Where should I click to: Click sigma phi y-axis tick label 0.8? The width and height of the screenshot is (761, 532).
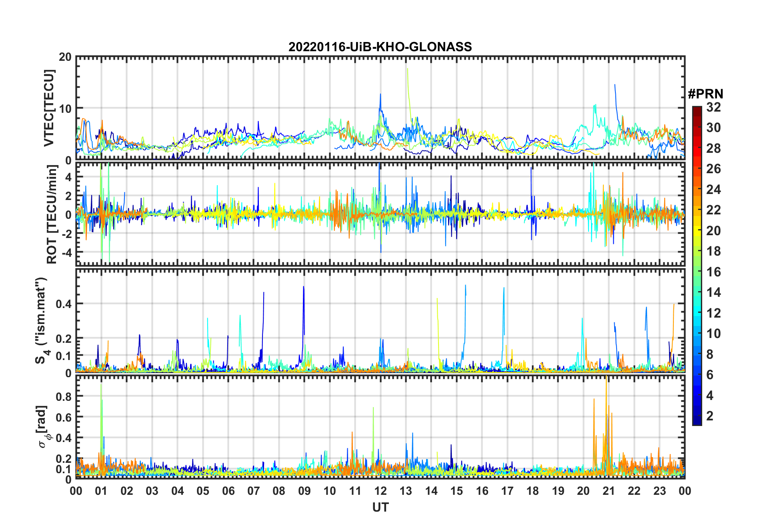[x=64, y=396]
